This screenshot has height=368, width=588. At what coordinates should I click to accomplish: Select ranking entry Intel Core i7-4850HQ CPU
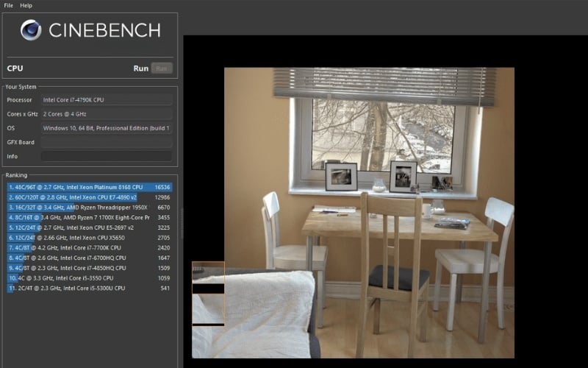pyautogui.click(x=90, y=268)
